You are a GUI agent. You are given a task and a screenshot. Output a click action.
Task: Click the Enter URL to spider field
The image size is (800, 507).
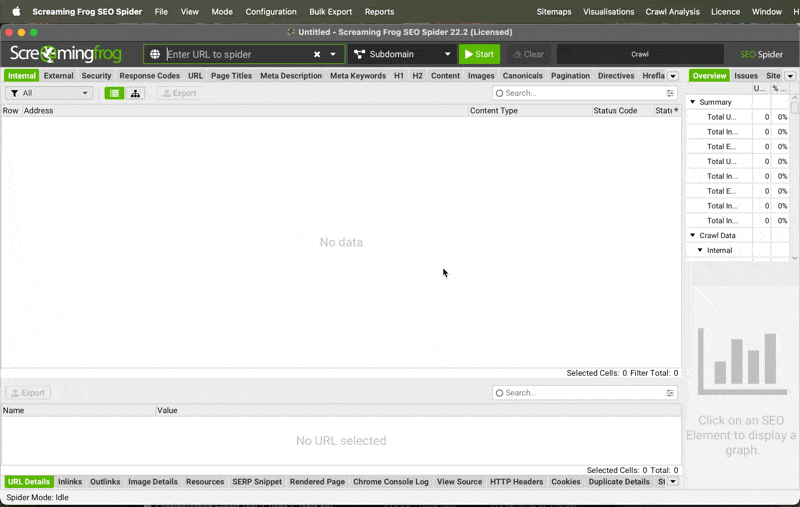coord(235,55)
